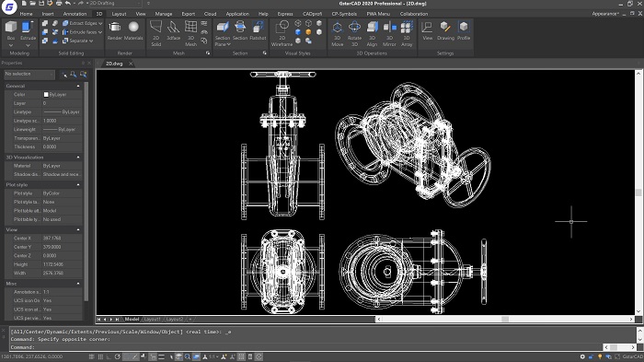Click the Linetype ByLayer value
The height and width of the screenshot is (362, 644).
coord(63,111)
